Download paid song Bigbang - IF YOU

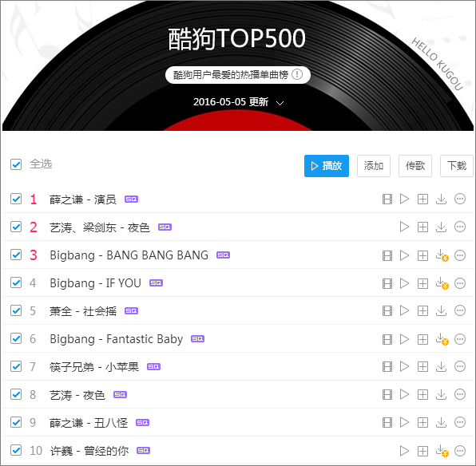[x=442, y=283]
